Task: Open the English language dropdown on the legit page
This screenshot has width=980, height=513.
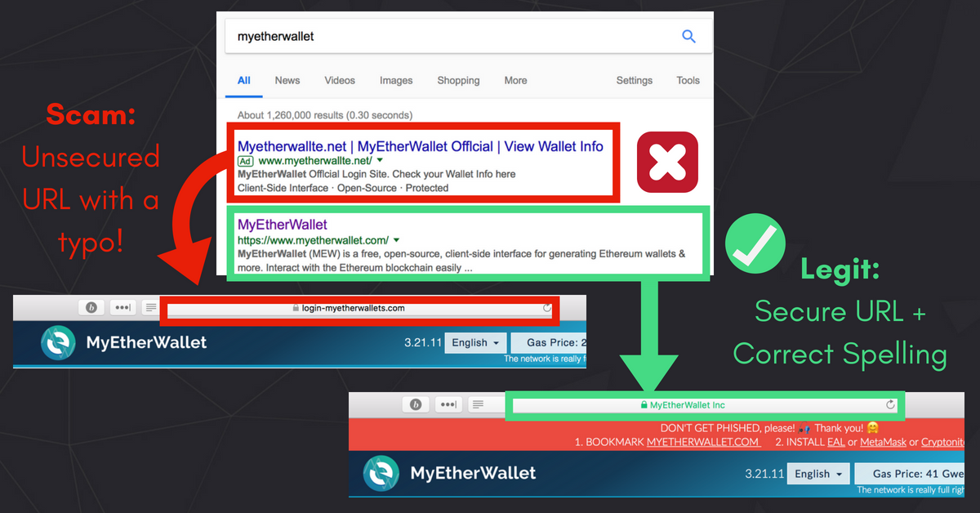Action: coord(819,474)
